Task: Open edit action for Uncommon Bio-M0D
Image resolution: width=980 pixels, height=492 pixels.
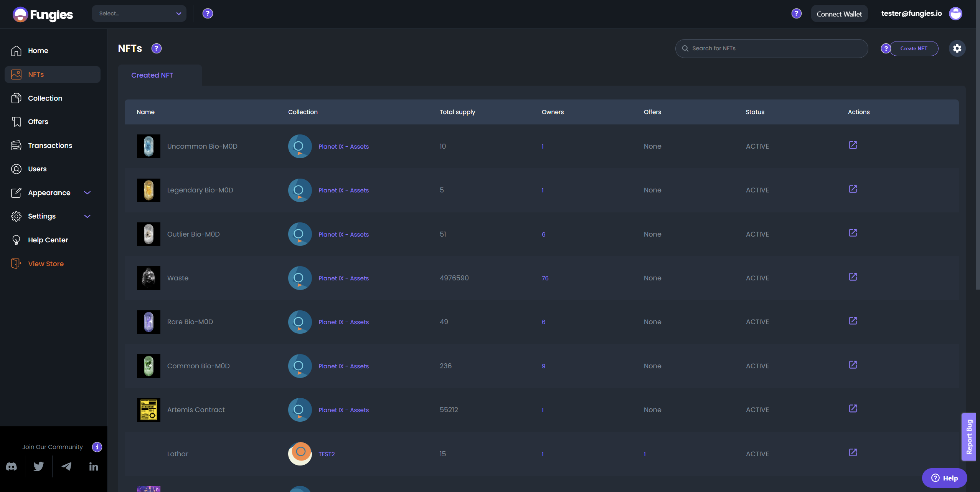Action: (x=853, y=145)
